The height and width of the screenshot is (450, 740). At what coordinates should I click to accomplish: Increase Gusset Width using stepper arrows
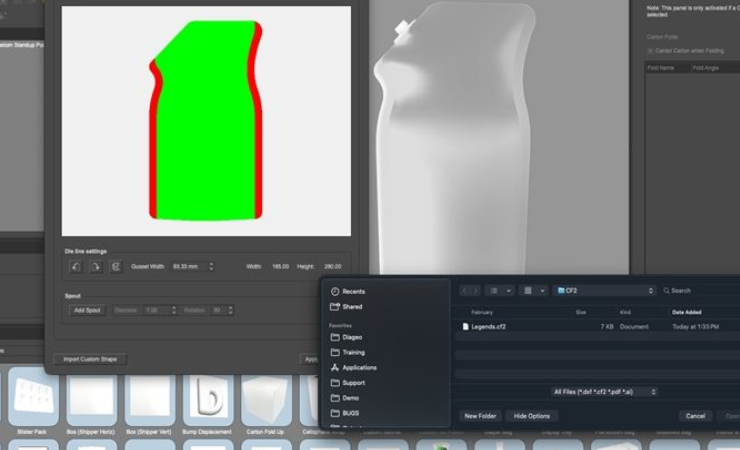211,264
